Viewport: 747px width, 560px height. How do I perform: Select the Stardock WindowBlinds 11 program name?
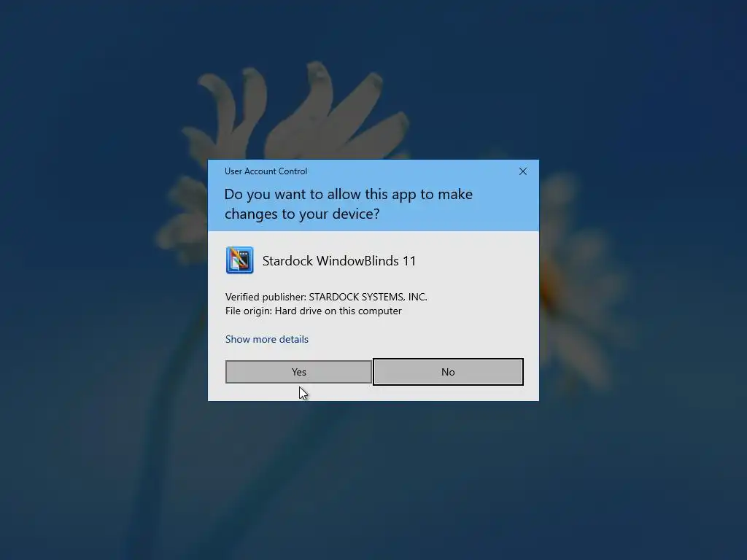(x=339, y=261)
